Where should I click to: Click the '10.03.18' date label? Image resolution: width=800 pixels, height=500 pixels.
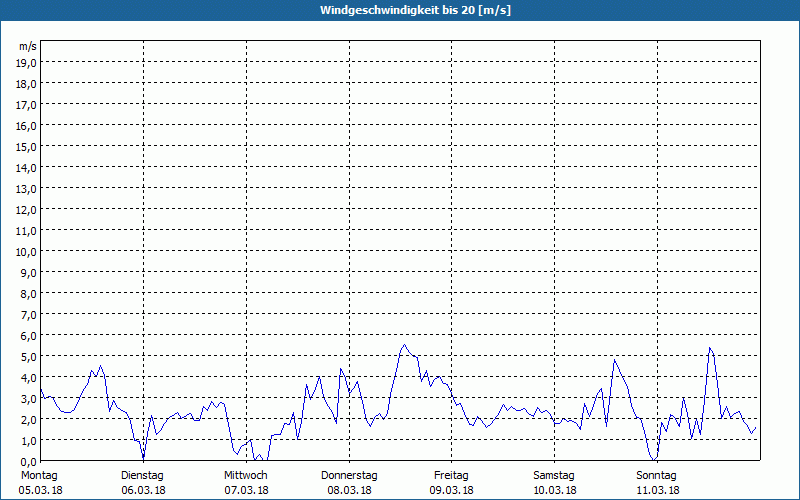click(x=555, y=490)
